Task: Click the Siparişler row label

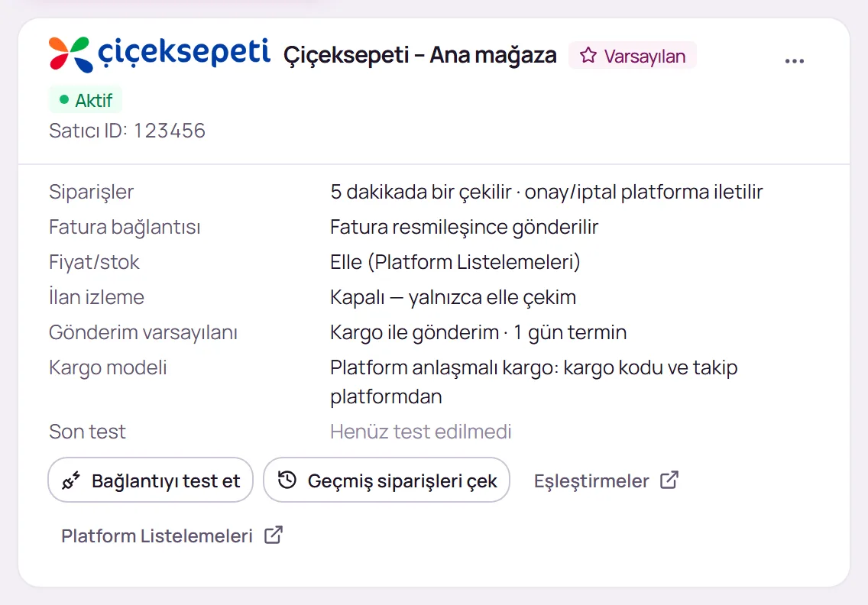Action: pyautogui.click(x=92, y=192)
